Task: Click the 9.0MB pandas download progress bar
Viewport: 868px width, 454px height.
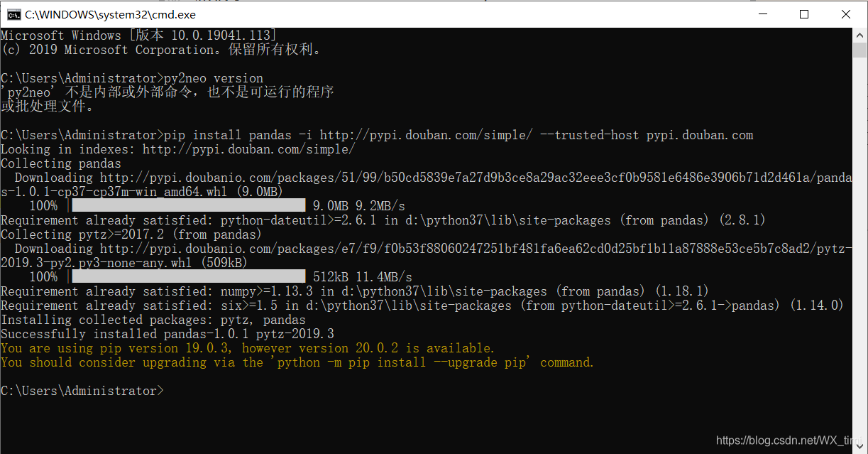Action: [x=188, y=205]
